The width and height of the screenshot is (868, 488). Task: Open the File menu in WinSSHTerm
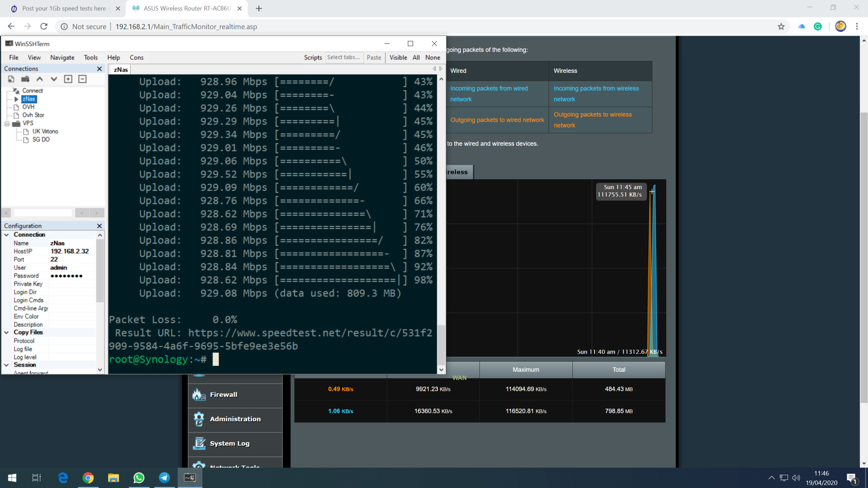14,58
